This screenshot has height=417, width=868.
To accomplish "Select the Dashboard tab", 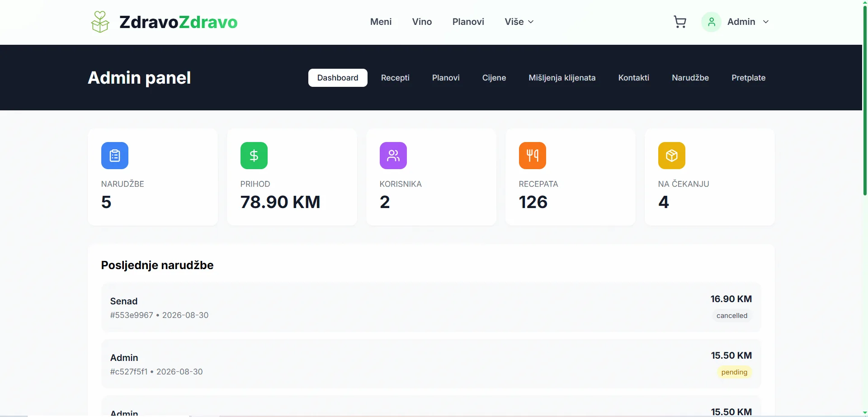I will pos(338,78).
